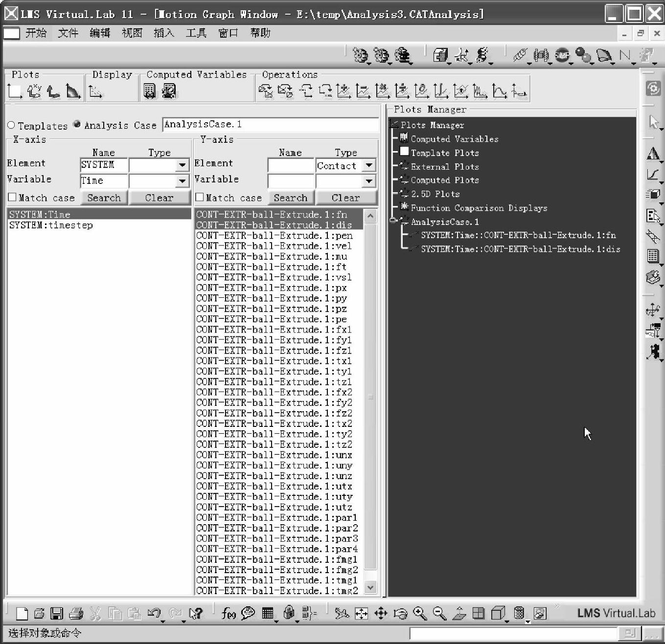
Task: Open the 开始 menu
Action: click(36, 33)
